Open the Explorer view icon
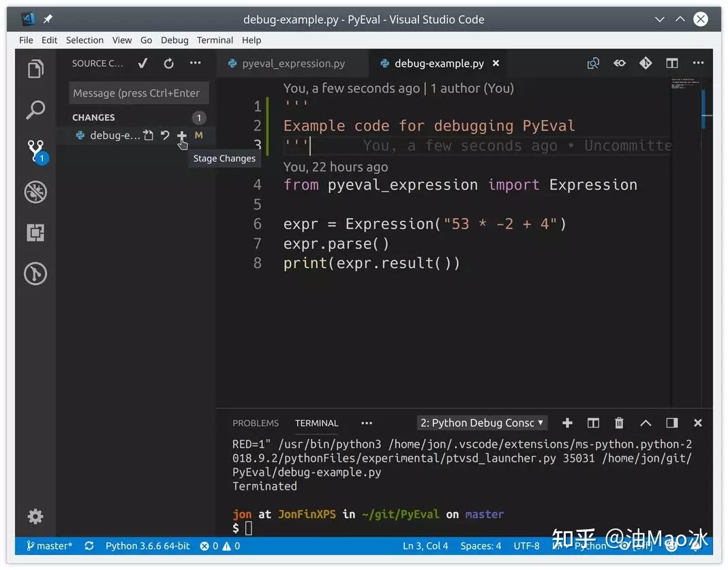The image size is (728, 570). [x=35, y=68]
